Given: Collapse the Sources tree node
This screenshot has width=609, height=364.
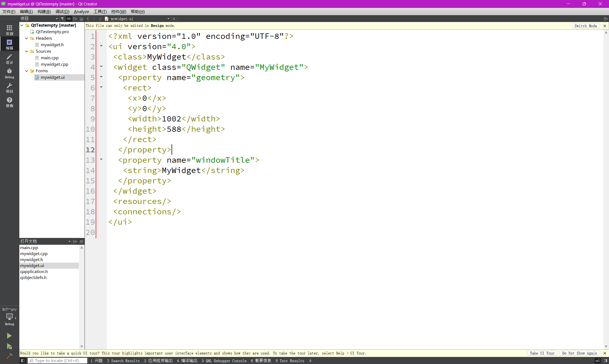Looking at the screenshot, I should 26,51.
